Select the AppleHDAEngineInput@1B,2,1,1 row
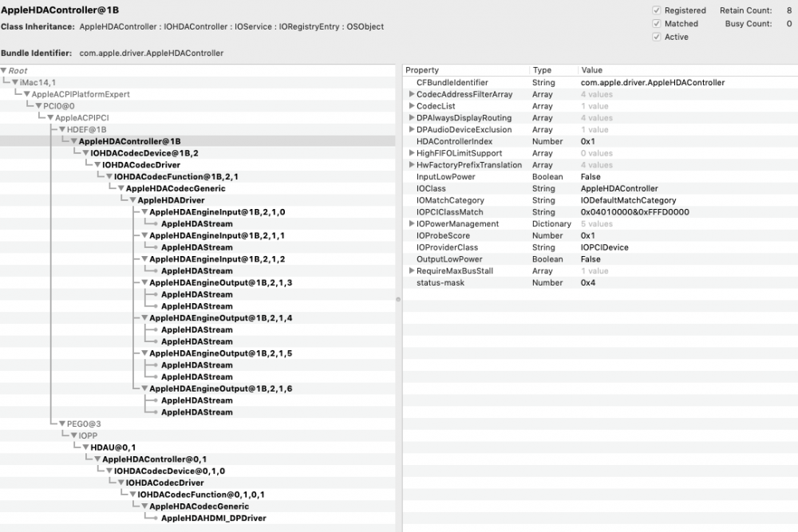Viewport: 798px width, 532px height. 197,235
